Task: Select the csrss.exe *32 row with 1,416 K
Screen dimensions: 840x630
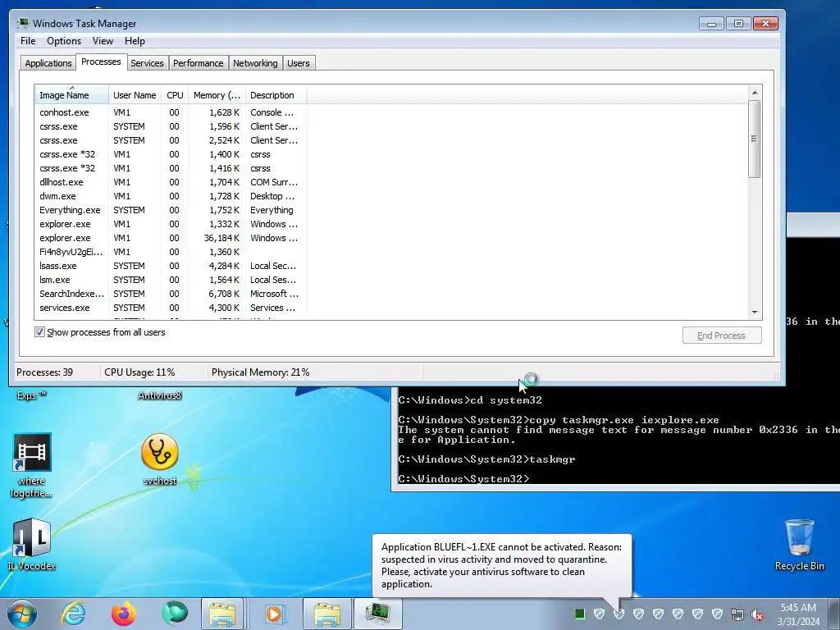Action: [x=171, y=168]
